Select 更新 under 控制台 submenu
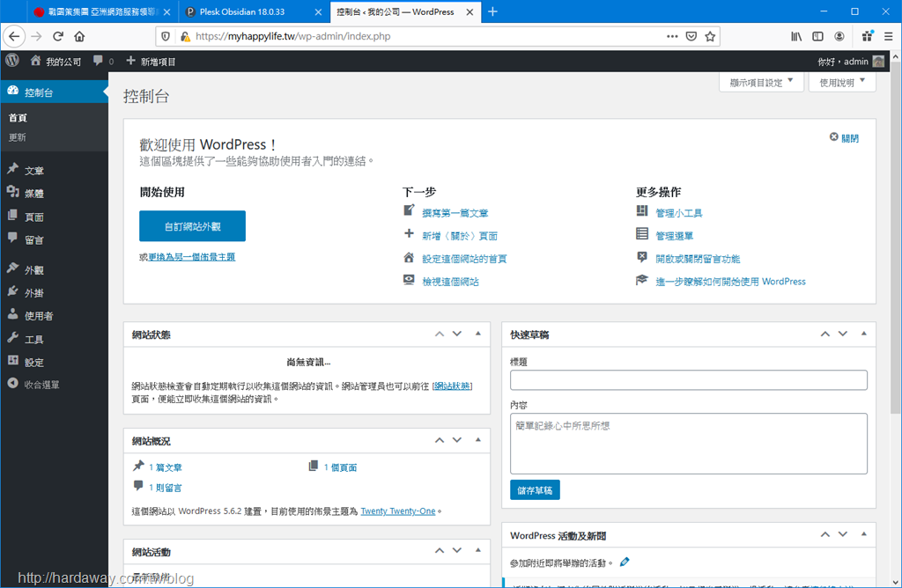 tap(18, 137)
